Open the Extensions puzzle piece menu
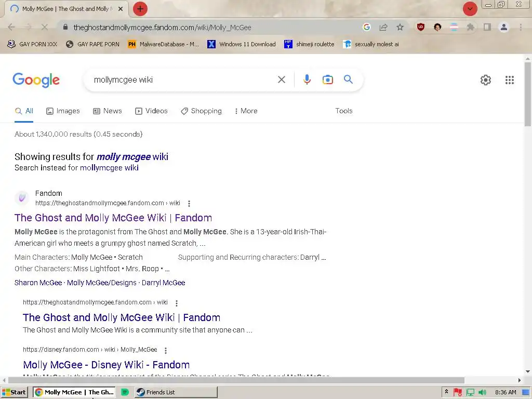532x399 pixels. 471,27
